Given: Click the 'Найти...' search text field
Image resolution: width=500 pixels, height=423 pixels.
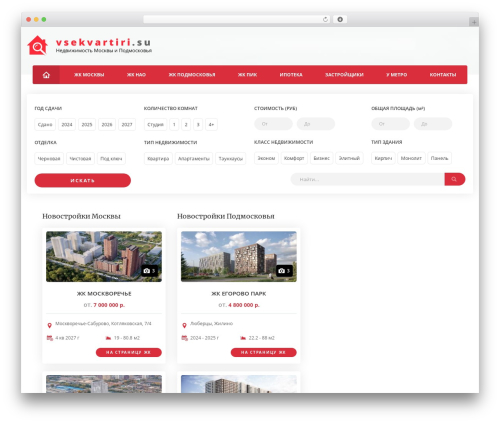Looking at the screenshot, I should [368, 179].
